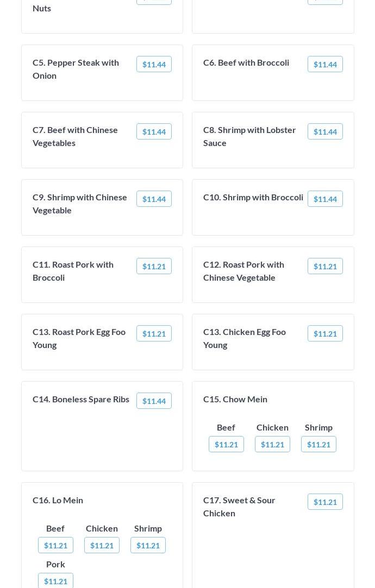Viewport: 375px width, 588px height.
Task: Select Pork option price for C16 Lo Mein
Action: pyautogui.click(x=55, y=581)
